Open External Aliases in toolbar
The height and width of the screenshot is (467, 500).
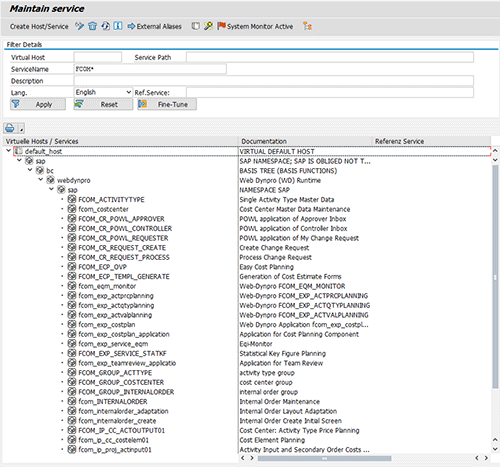[x=155, y=26]
